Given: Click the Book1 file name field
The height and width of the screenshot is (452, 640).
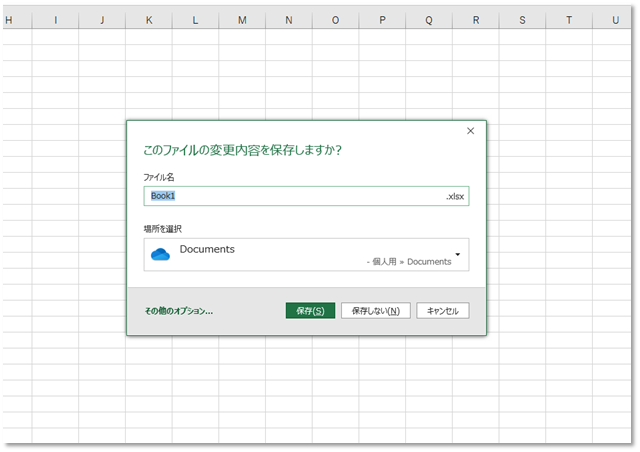Looking at the screenshot, I should coord(306,196).
